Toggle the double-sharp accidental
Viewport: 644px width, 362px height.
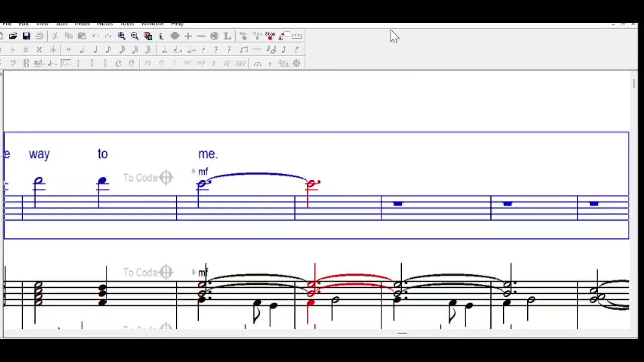coord(39,50)
